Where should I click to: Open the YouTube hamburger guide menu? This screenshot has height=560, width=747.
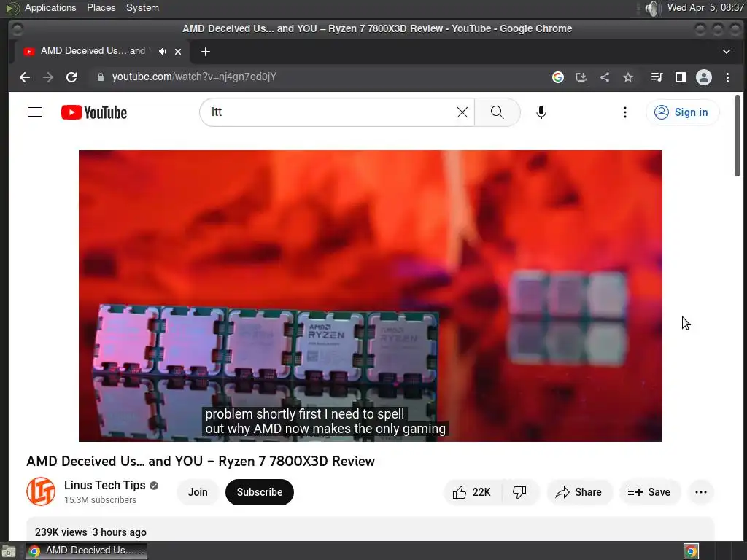35,112
